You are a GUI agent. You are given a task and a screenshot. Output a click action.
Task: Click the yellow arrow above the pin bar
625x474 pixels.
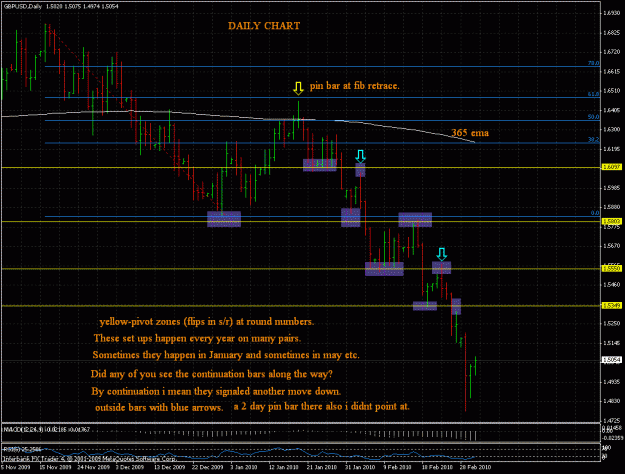(298, 88)
